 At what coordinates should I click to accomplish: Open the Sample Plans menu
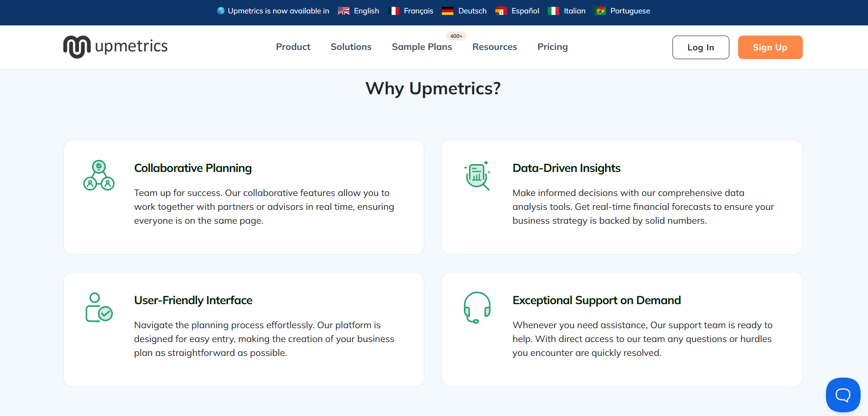[x=422, y=47]
